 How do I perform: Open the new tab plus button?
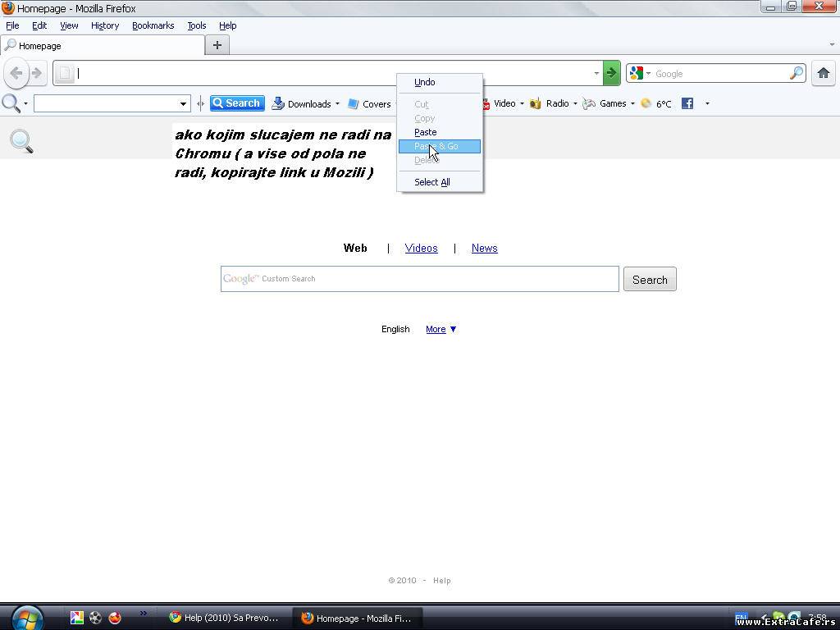point(217,45)
